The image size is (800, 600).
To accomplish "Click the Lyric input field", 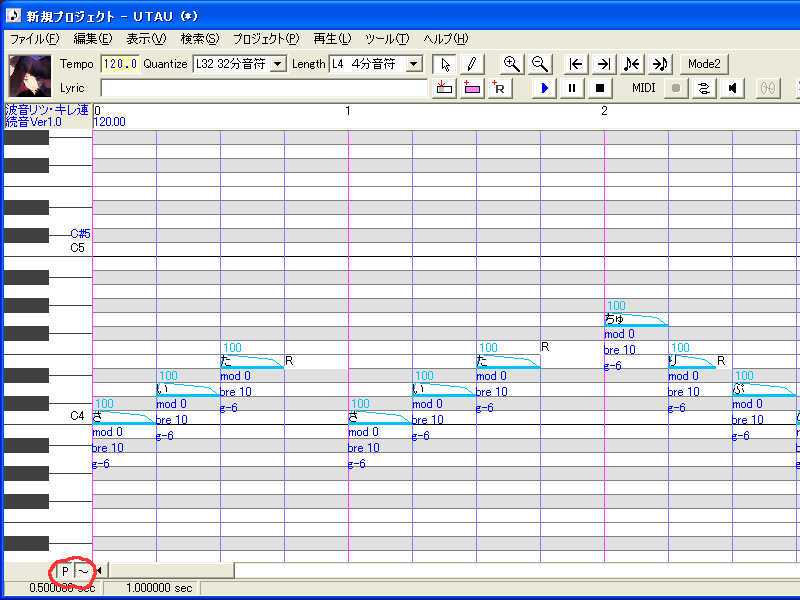I will (264, 88).
